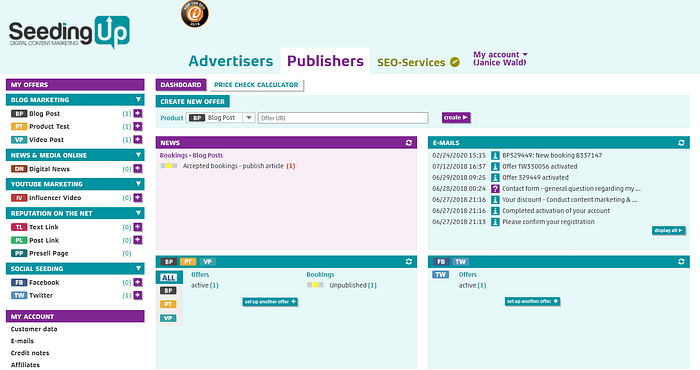
Task: Click the plus icon beside Digital News
Action: pyautogui.click(x=138, y=169)
